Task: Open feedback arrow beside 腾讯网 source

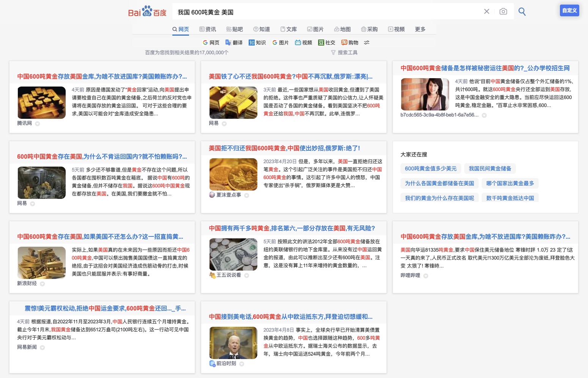Action: [37, 124]
